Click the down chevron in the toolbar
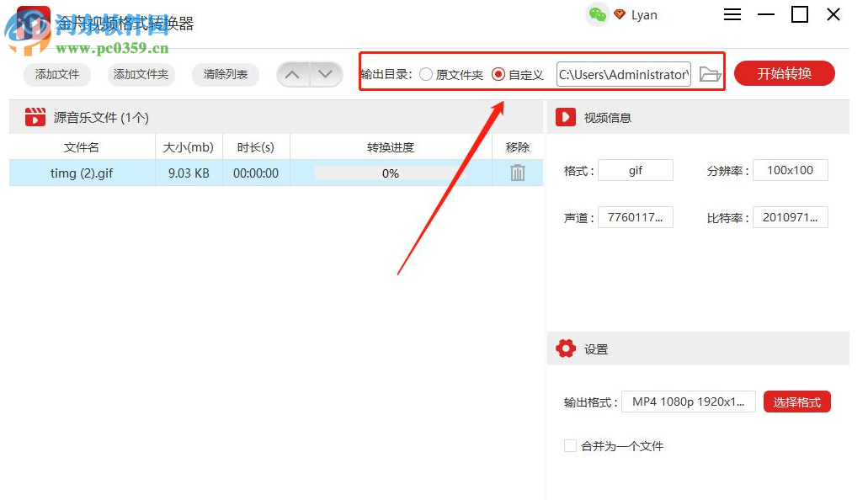The image size is (868, 500). [326, 74]
